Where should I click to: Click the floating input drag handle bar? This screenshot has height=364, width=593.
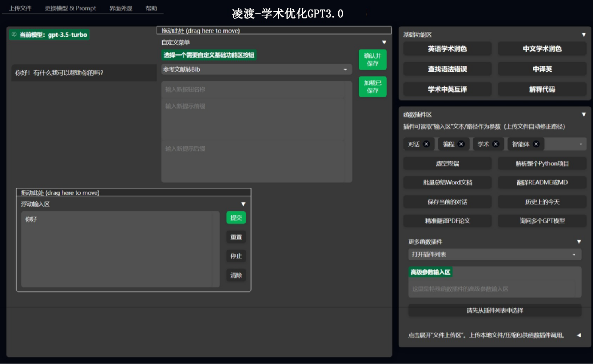point(134,192)
